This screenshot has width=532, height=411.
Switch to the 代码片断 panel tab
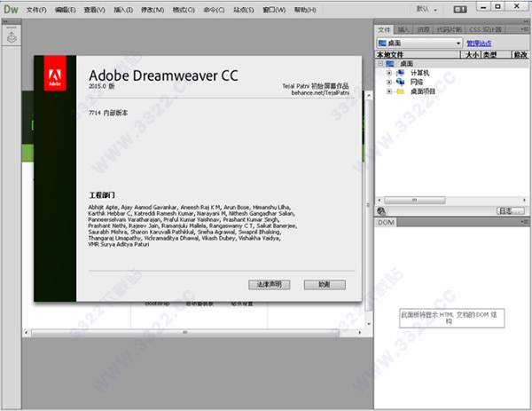pos(450,29)
